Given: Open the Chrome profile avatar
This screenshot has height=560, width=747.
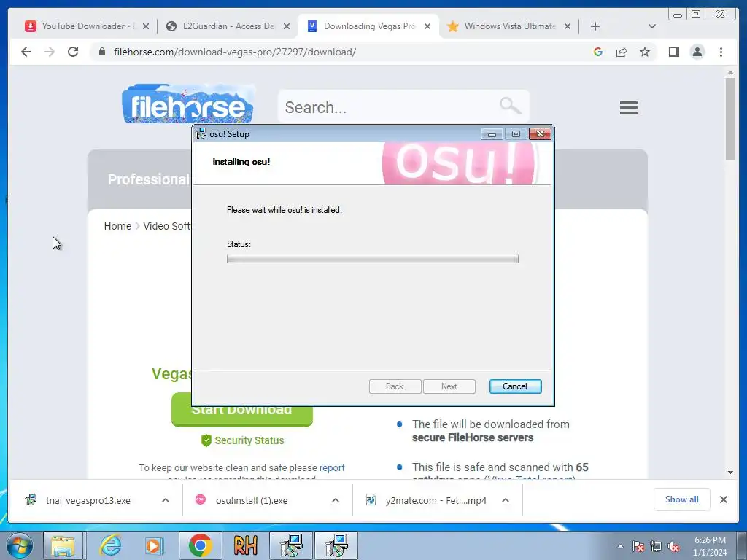Looking at the screenshot, I should click(x=697, y=52).
